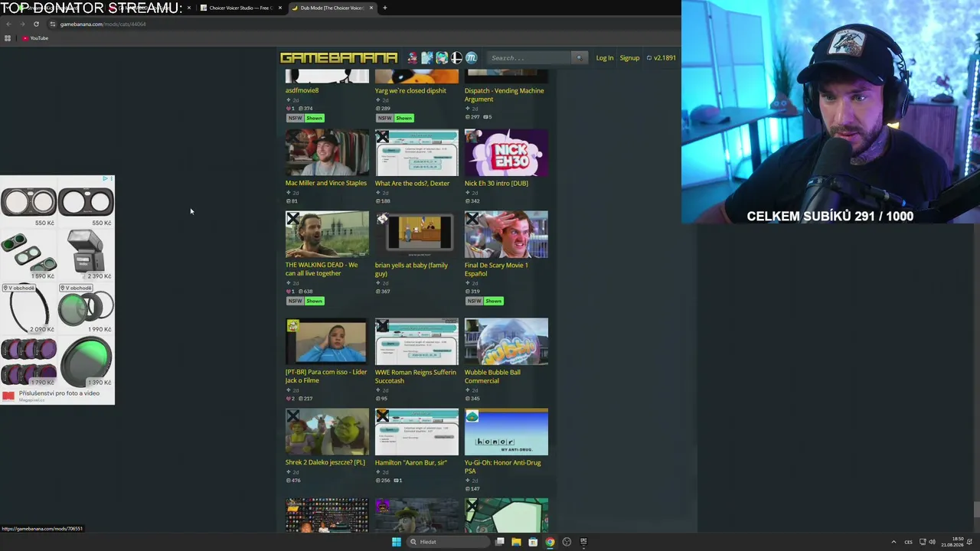Viewport: 980px width, 551px height.
Task: Show hidden system tray icons
Action: pyautogui.click(x=893, y=542)
